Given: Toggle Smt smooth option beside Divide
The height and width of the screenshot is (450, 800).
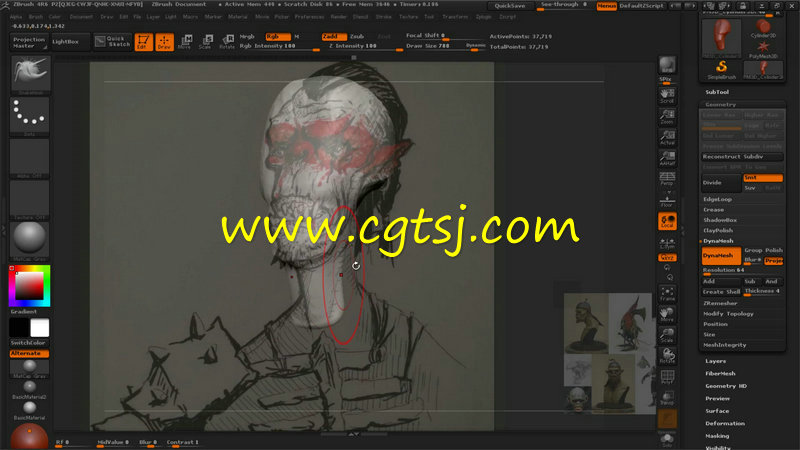Looking at the screenshot, I should [763, 178].
